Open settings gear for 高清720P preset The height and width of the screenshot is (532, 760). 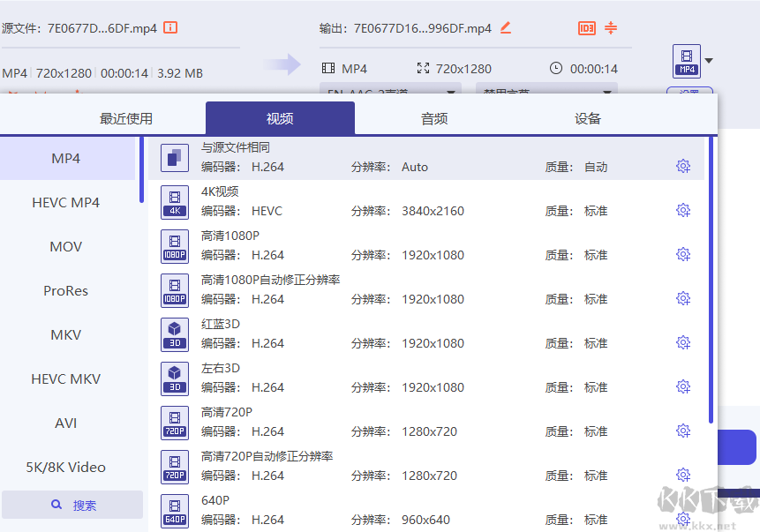click(x=683, y=431)
